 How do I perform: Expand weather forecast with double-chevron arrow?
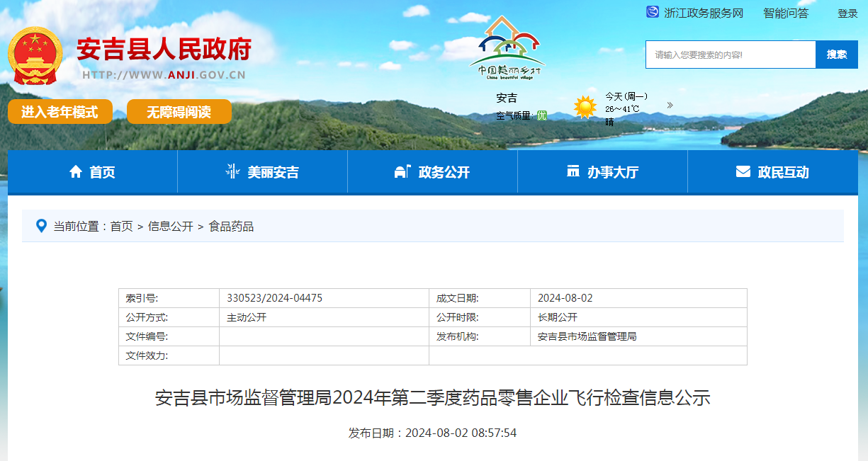click(670, 106)
